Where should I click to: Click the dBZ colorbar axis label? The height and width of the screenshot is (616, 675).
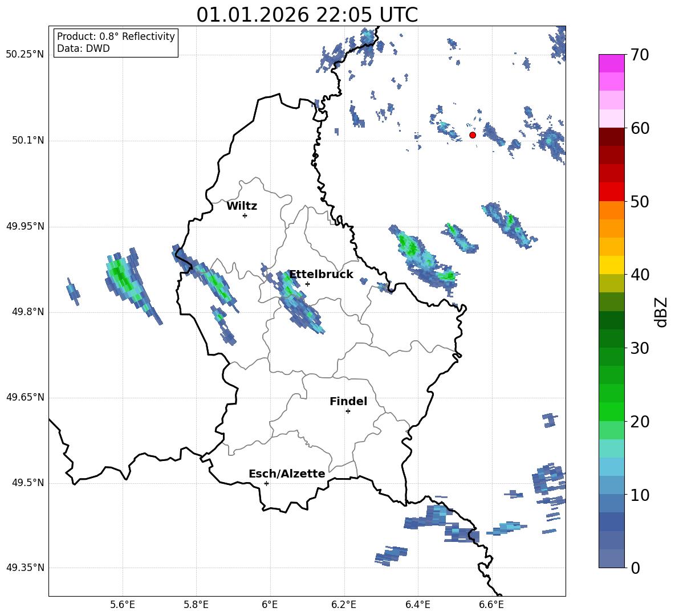point(661,312)
